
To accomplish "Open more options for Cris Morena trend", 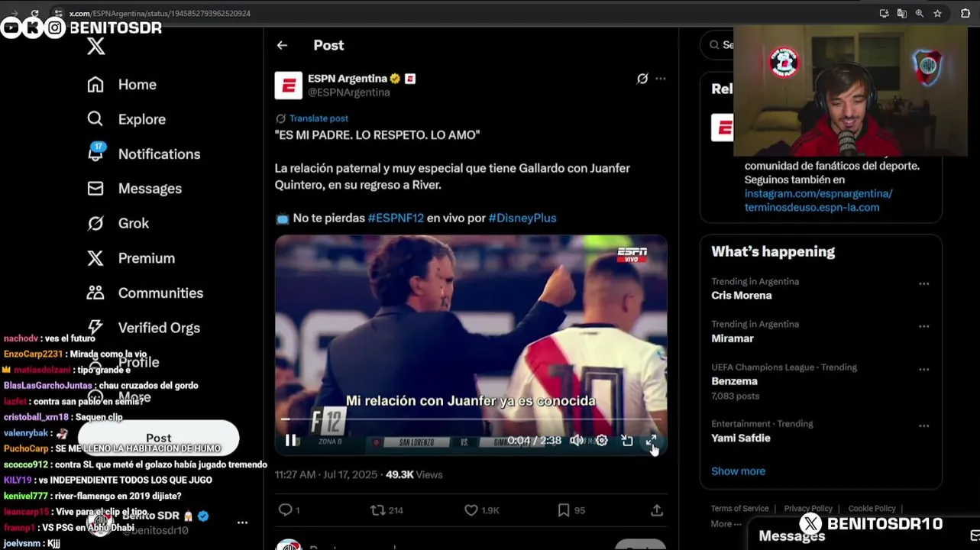I will 923,283.
